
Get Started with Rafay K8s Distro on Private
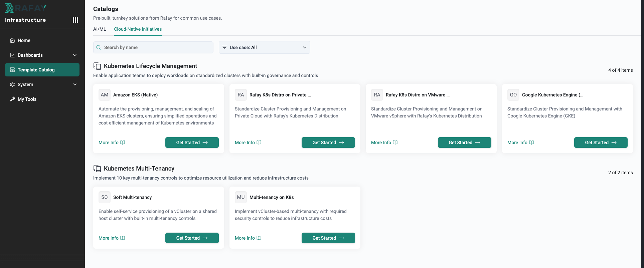point(328,143)
